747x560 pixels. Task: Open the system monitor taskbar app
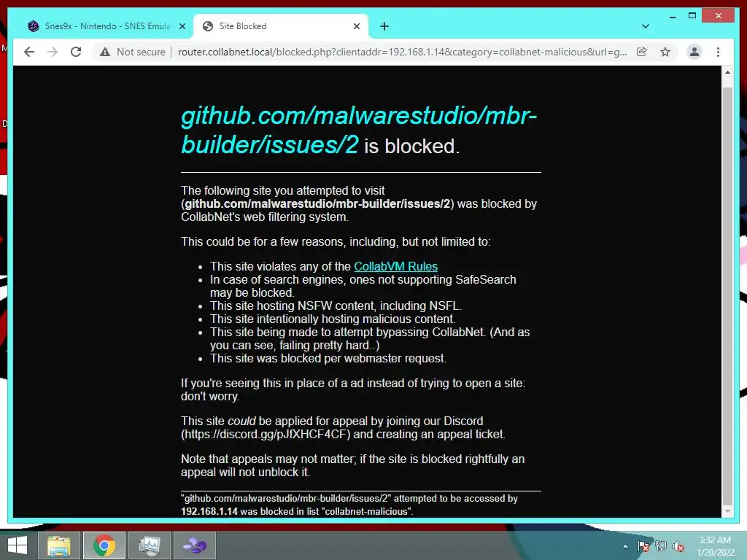150,545
